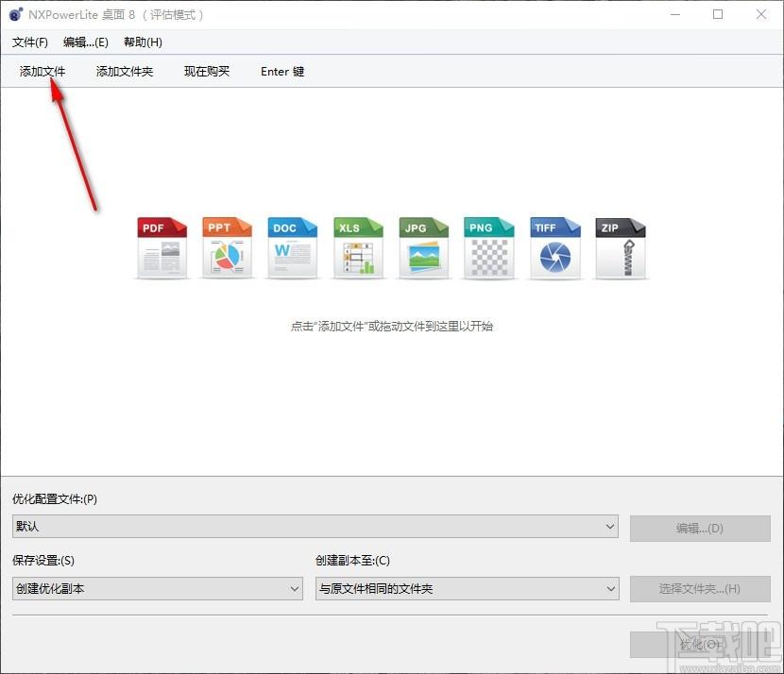The image size is (784, 674).
Task: Click the Enter 键 toolbar item
Action: [282, 72]
